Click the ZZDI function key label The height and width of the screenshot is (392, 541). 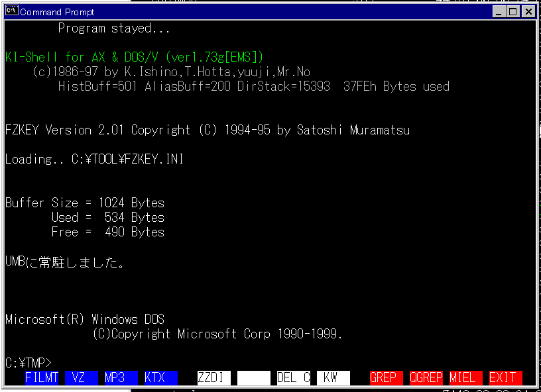[214, 377]
